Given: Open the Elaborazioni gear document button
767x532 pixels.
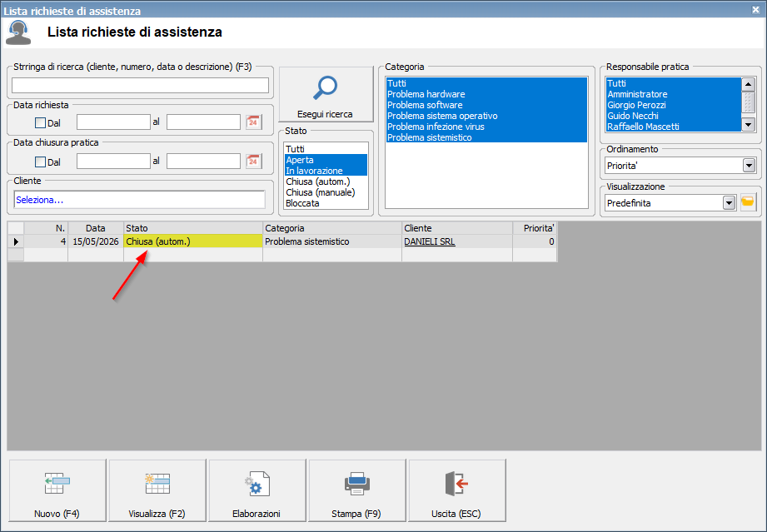Looking at the screenshot, I should pyautogui.click(x=256, y=490).
